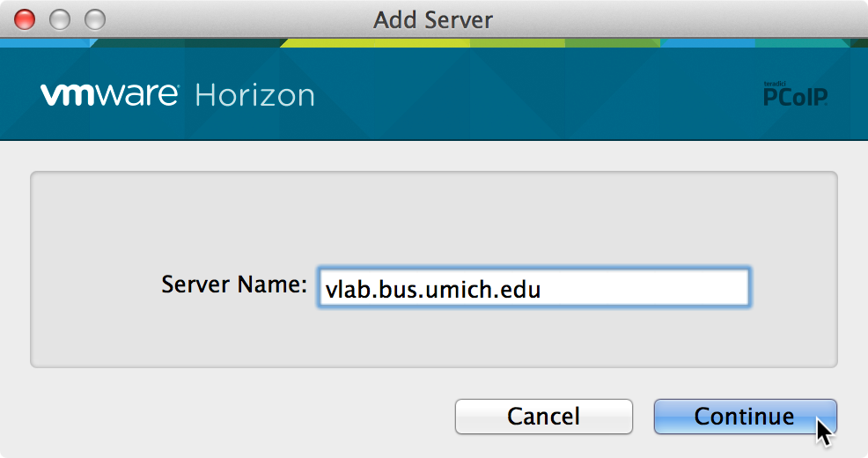The height and width of the screenshot is (458, 868).
Task: Click the PCoIP logo in the banner
Action: coord(795,97)
